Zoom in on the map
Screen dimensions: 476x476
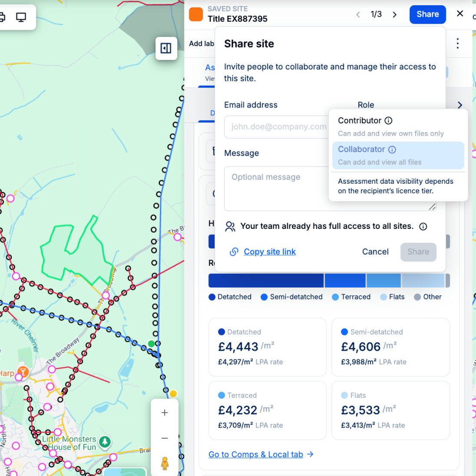pyautogui.click(x=165, y=413)
